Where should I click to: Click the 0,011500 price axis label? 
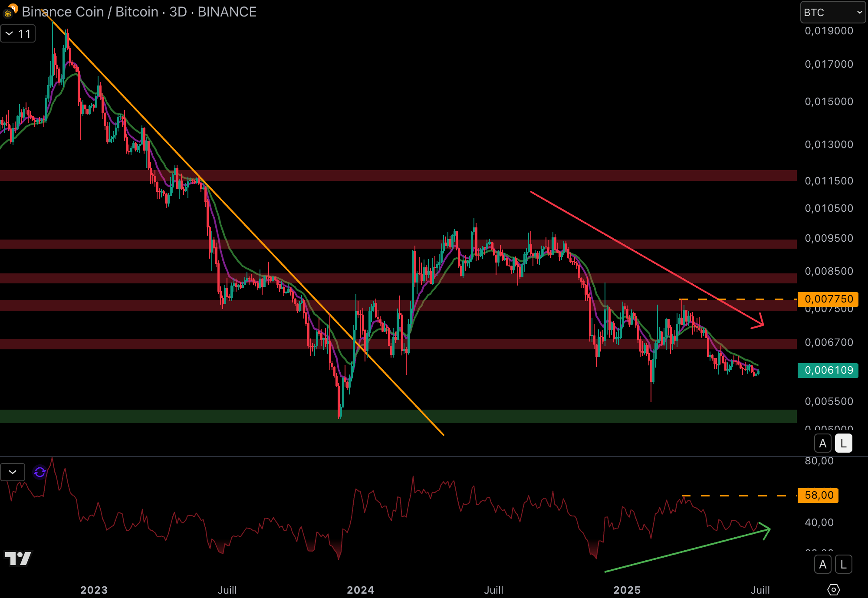click(x=829, y=181)
